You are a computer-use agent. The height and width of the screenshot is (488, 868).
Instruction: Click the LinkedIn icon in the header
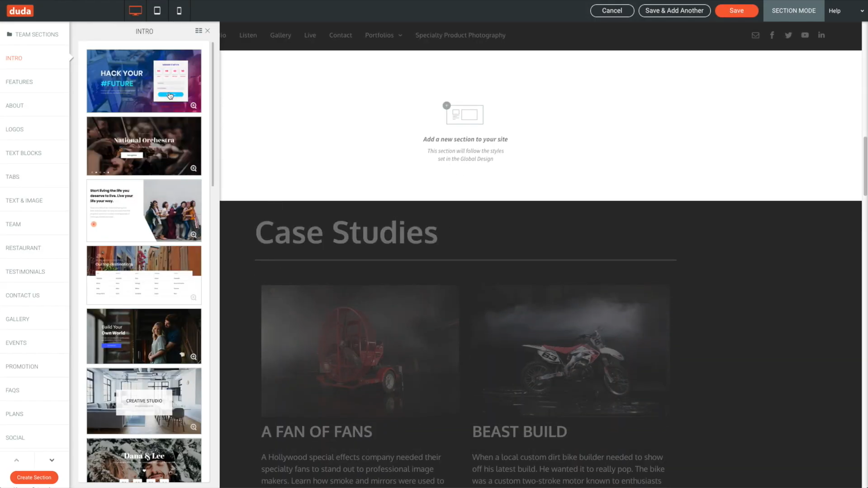[821, 35]
